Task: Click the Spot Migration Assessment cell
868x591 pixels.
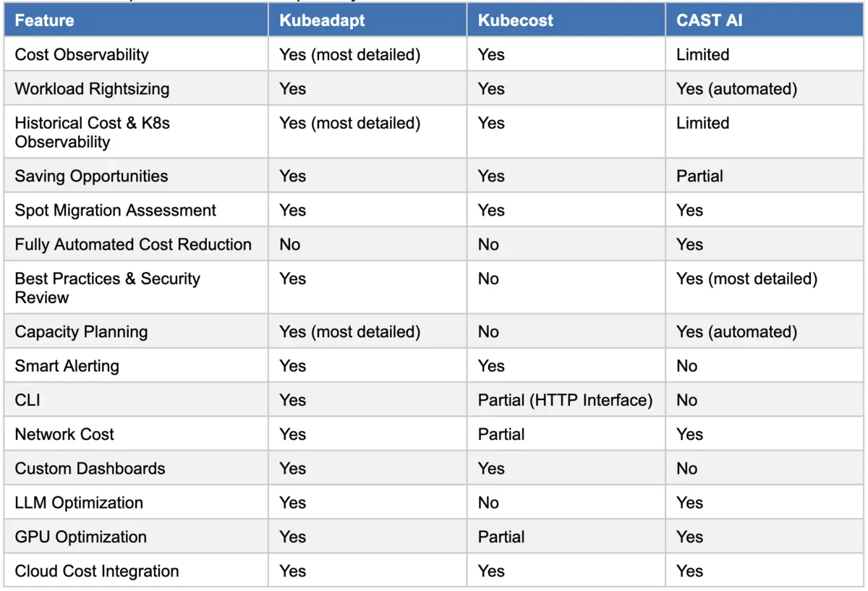Action: point(115,211)
